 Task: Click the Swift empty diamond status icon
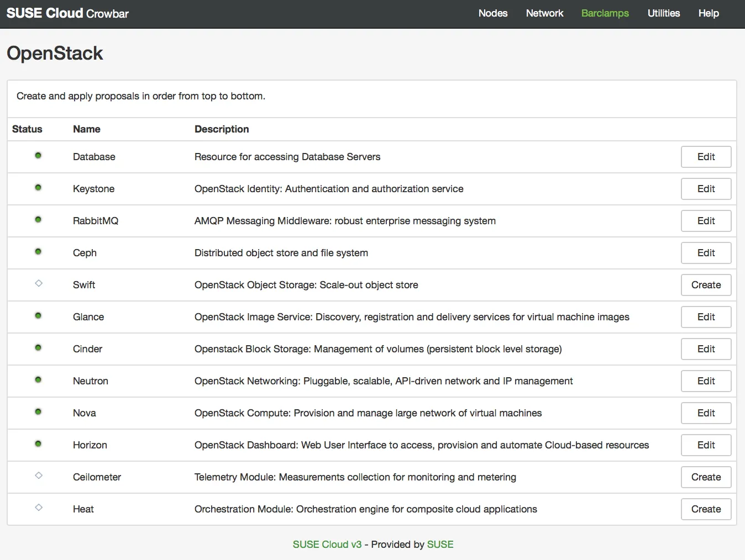(39, 283)
